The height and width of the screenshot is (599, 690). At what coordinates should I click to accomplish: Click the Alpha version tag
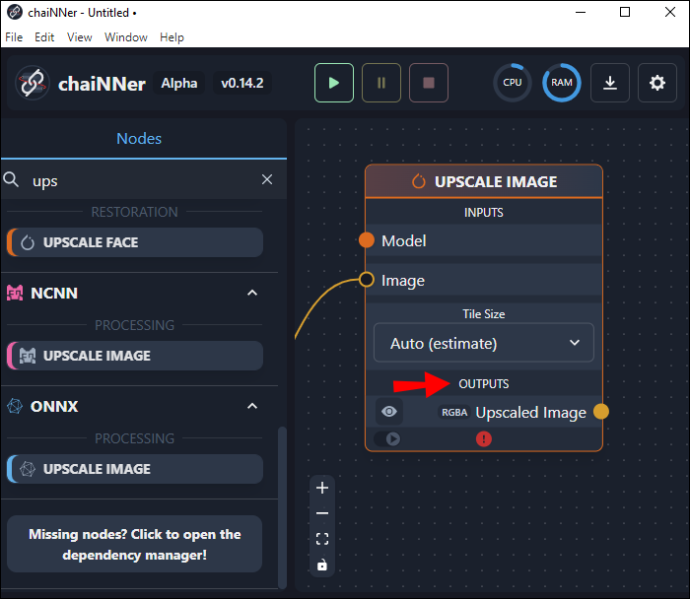click(x=179, y=83)
